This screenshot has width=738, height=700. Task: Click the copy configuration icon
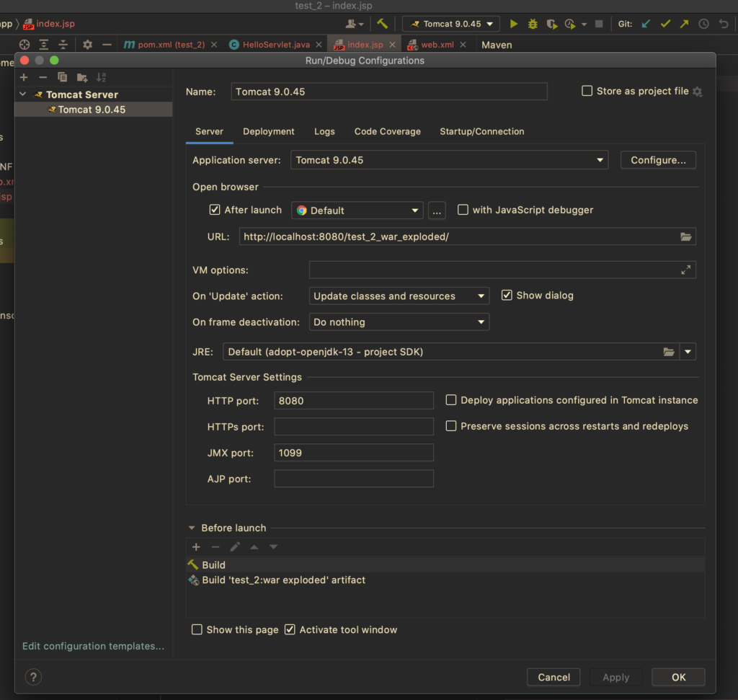pos(63,77)
